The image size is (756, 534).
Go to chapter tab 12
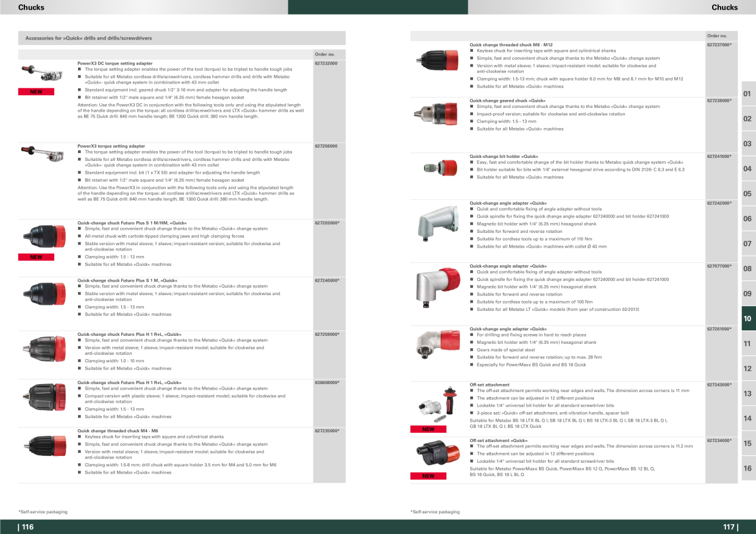click(x=748, y=369)
